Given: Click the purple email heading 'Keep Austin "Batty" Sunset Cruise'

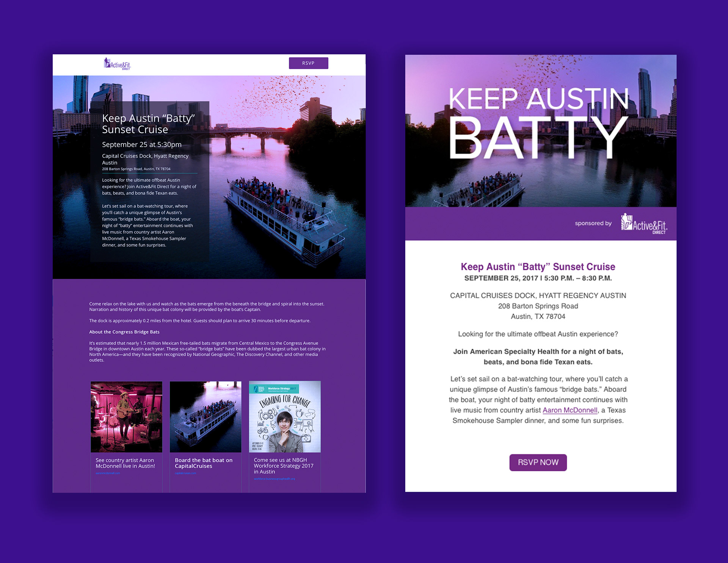Looking at the screenshot, I should [538, 267].
